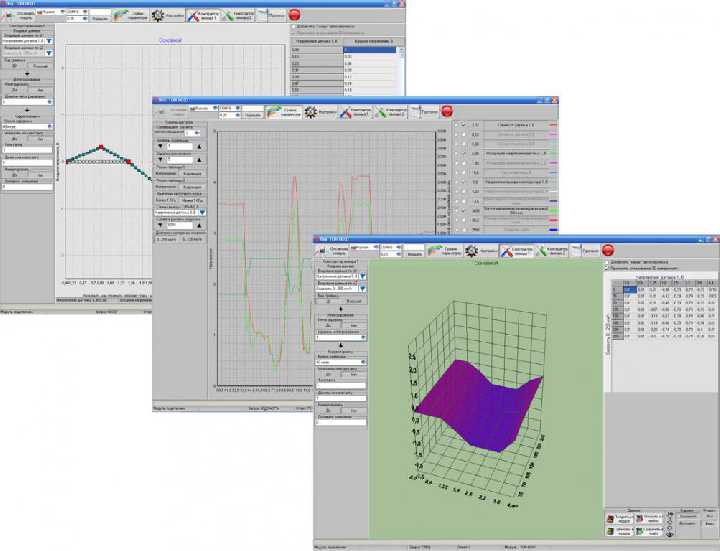
Task: Click toolbar text button under port fields, middle window
Action: 253,115
